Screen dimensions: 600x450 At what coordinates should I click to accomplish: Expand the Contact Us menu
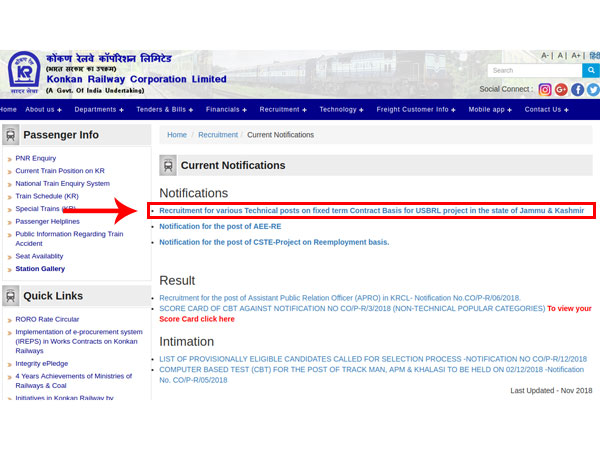pos(546,109)
